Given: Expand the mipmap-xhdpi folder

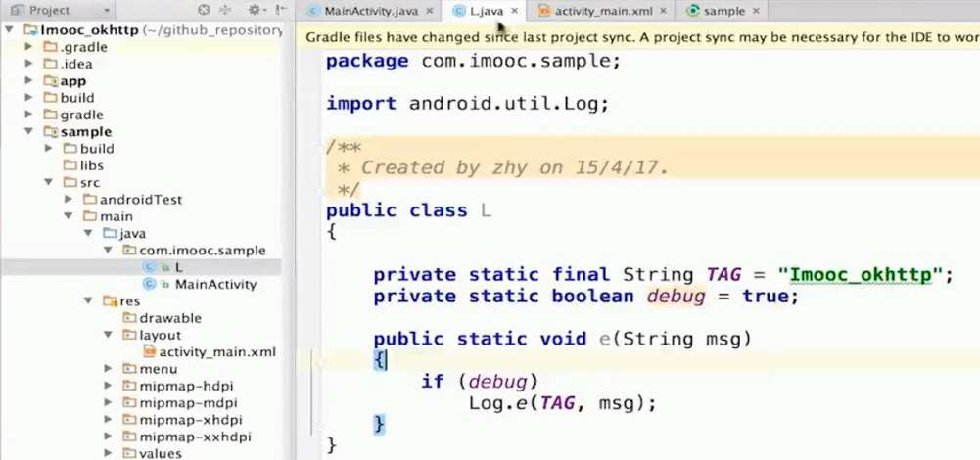Looking at the screenshot, I should (108, 419).
